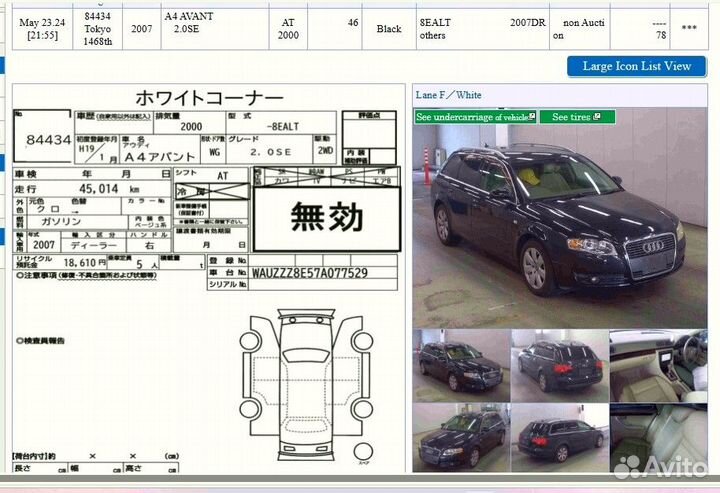This screenshot has width=720, height=493.
Task: Click the AT 2000 transmission cell
Action: 288,28
